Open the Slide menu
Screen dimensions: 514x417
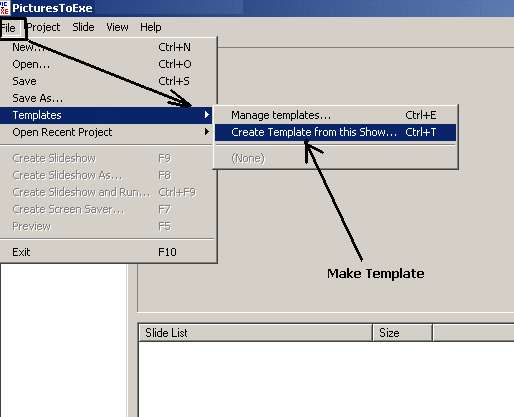83,27
